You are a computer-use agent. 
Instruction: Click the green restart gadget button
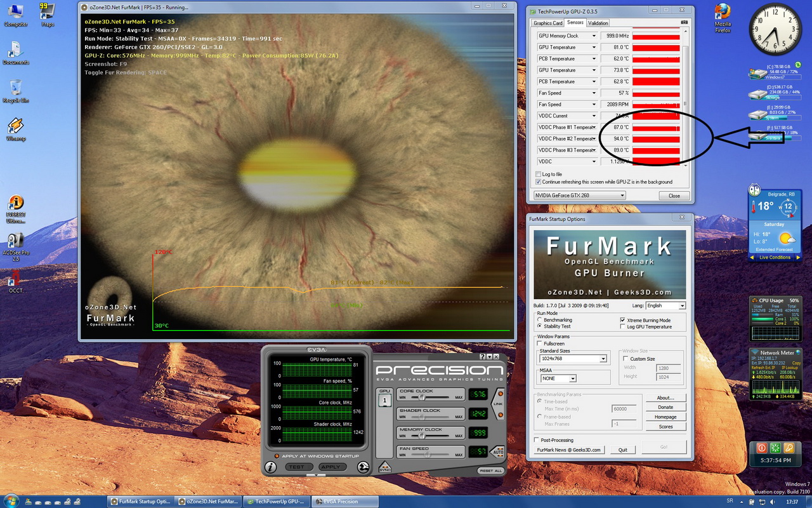(x=775, y=448)
